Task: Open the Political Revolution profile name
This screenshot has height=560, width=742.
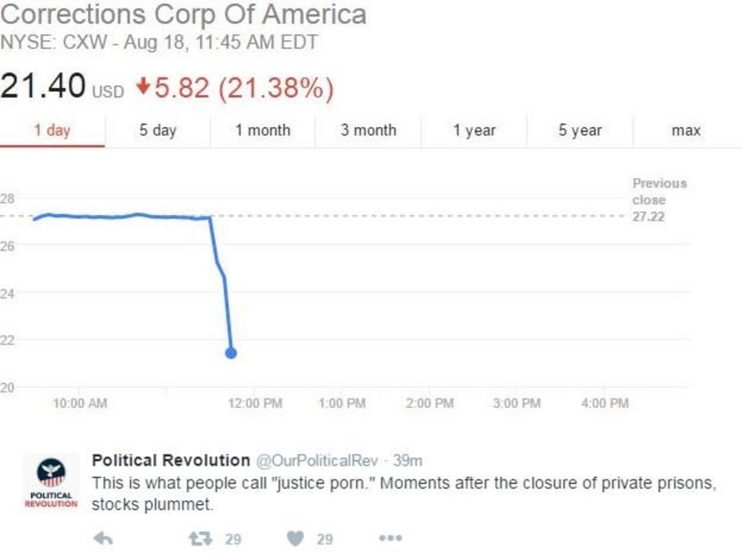Action: tap(170, 460)
